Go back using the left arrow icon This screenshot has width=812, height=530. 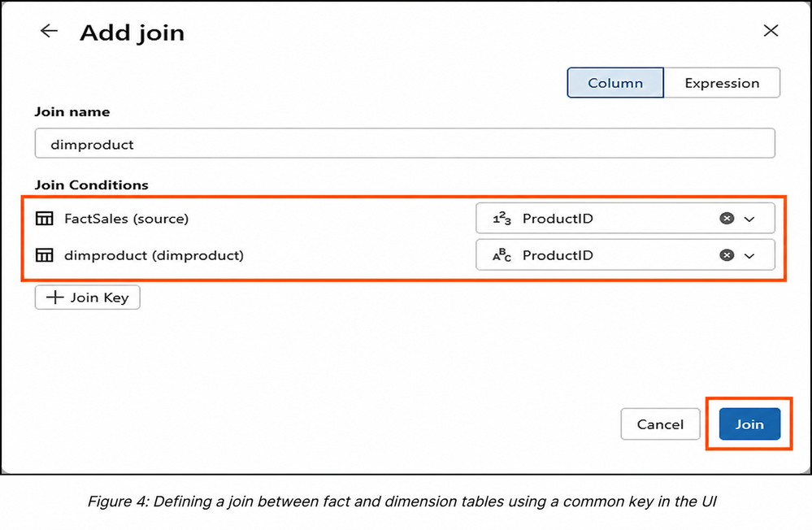(x=50, y=31)
